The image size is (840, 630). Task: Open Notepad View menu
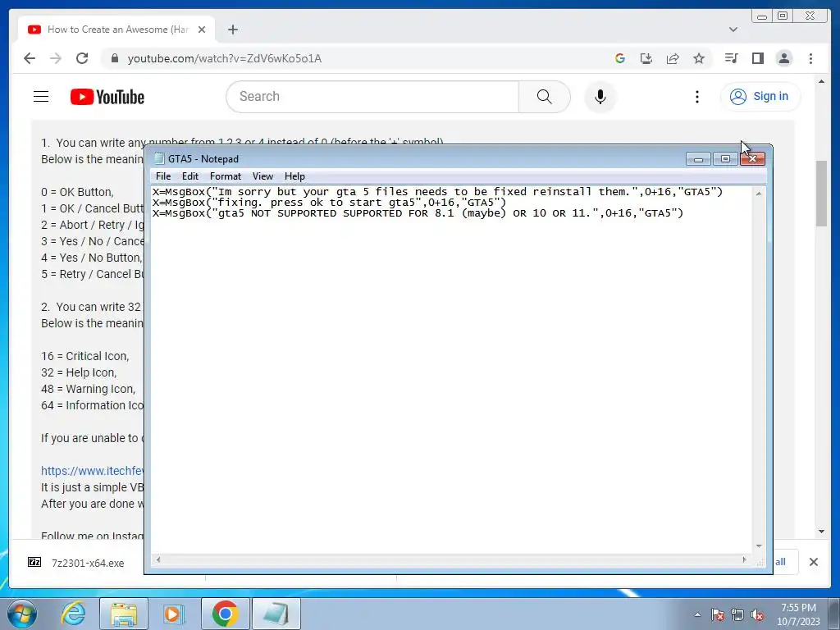pos(262,176)
